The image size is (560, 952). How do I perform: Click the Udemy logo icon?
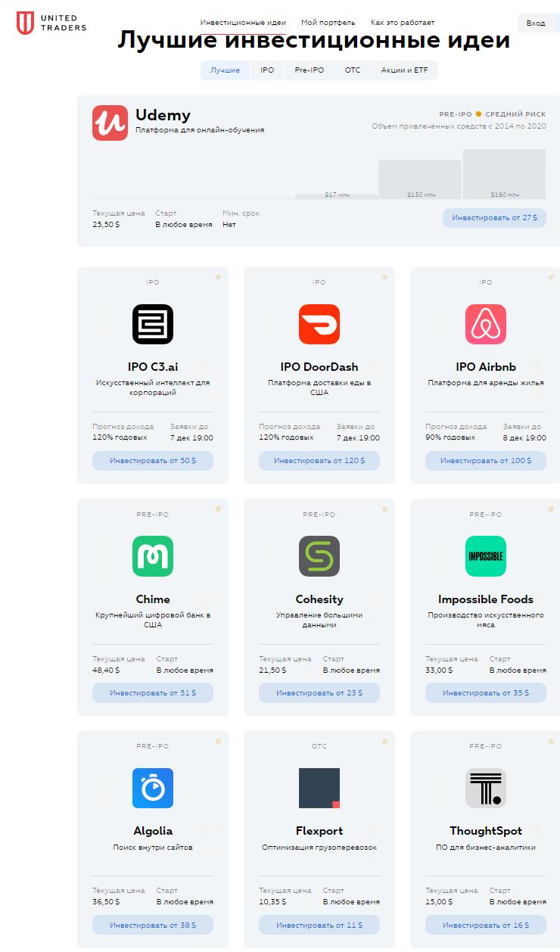pos(110,123)
